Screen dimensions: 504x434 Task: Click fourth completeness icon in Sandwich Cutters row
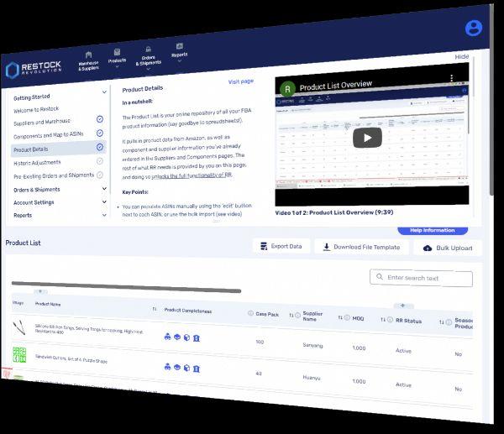point(197,369)
